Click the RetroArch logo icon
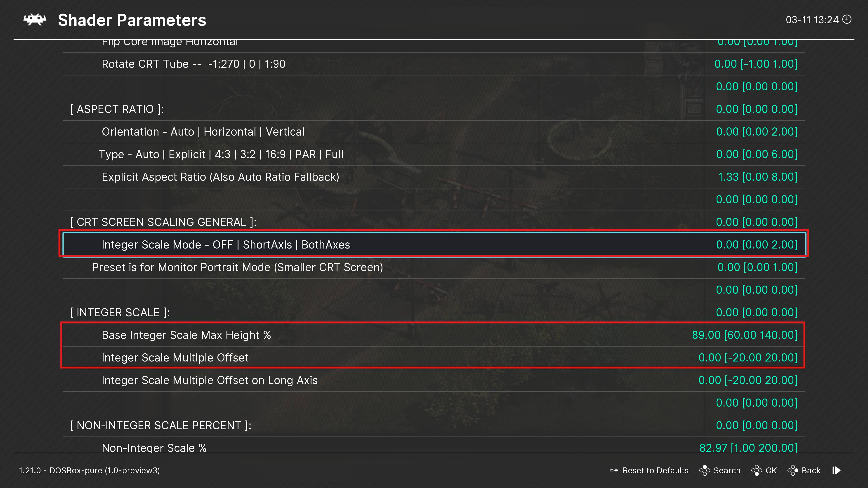The height and width of the screenshot is (488, 868). point(35,20)
